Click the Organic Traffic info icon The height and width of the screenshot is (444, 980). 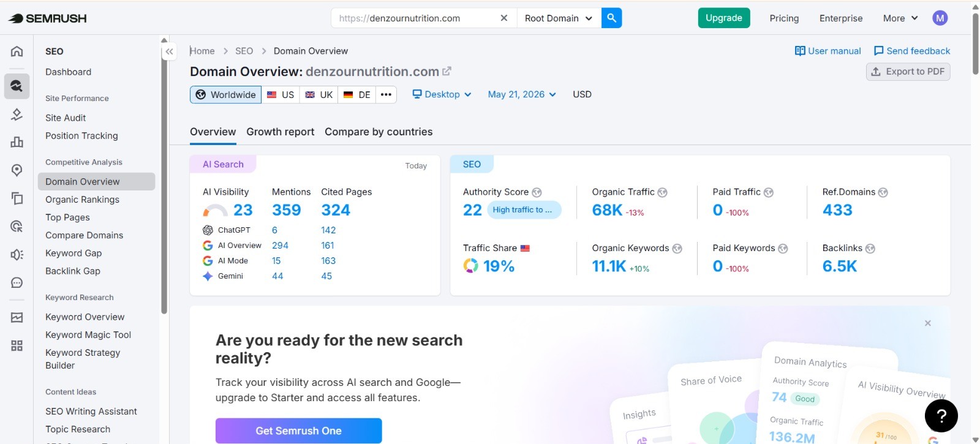662,192
